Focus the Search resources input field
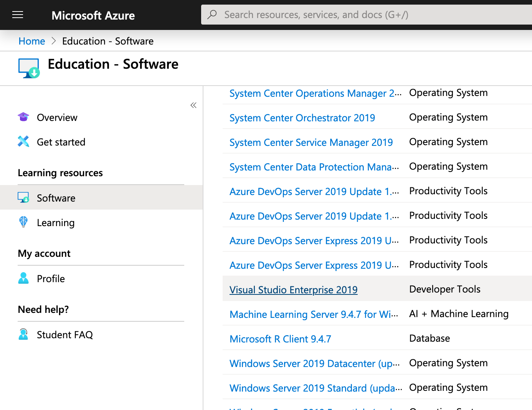 pyautogui.click(x=367, y=15)
